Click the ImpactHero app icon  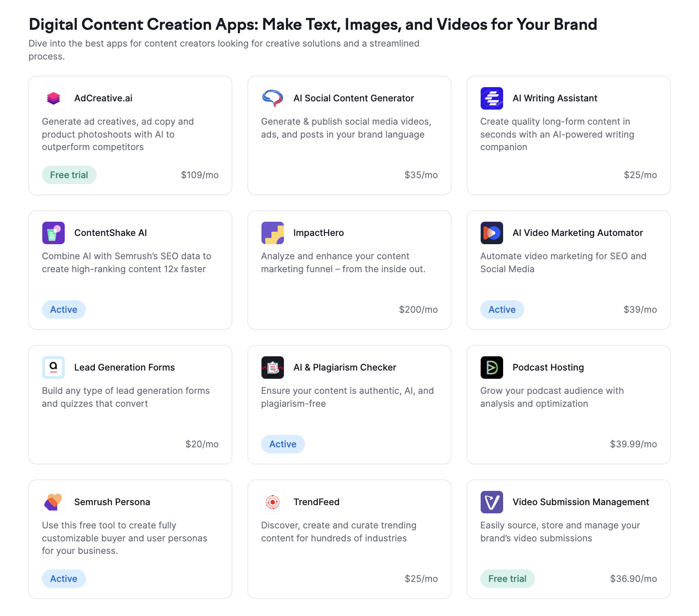click(273, 233)
